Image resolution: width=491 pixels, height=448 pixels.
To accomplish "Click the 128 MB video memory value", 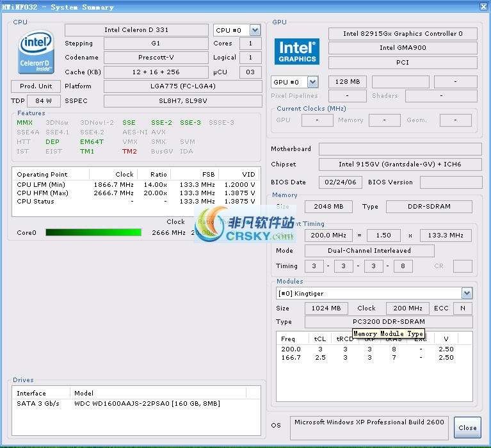I will tap(347, 82).
